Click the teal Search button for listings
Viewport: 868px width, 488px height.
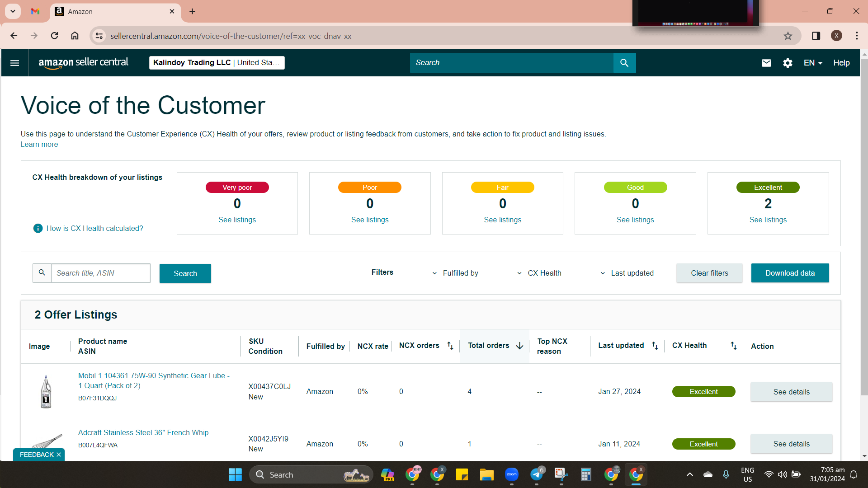click(185, 273)
